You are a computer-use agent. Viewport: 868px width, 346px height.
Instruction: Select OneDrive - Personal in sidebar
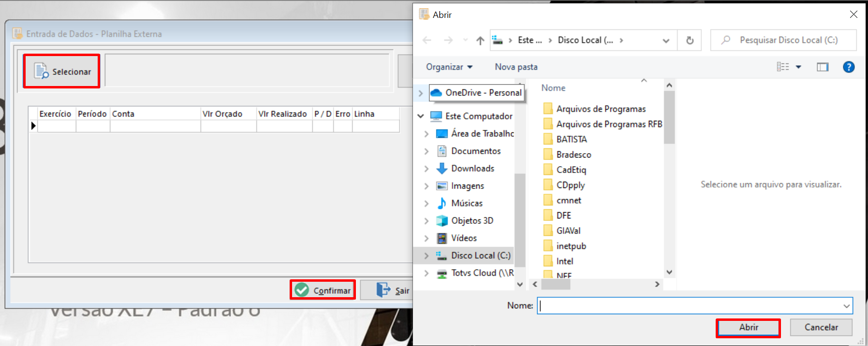pyautogui.click(x=476, y=93)
